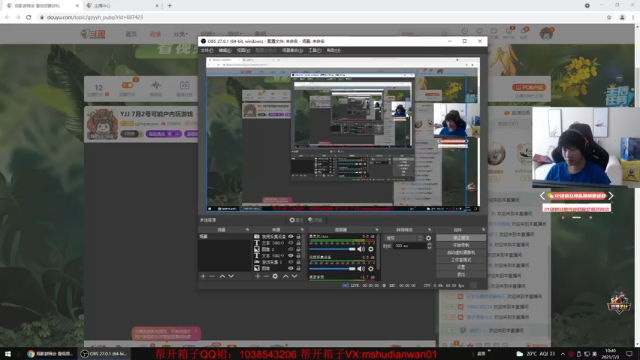Pop out the 来源 dock panel
640x360 pixels.
point(302,230)
